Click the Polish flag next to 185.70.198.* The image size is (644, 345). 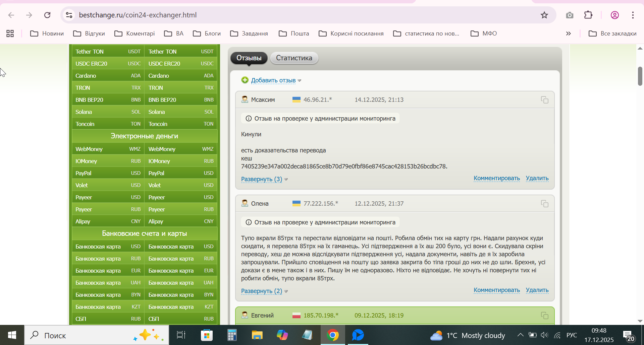point(297,316)
